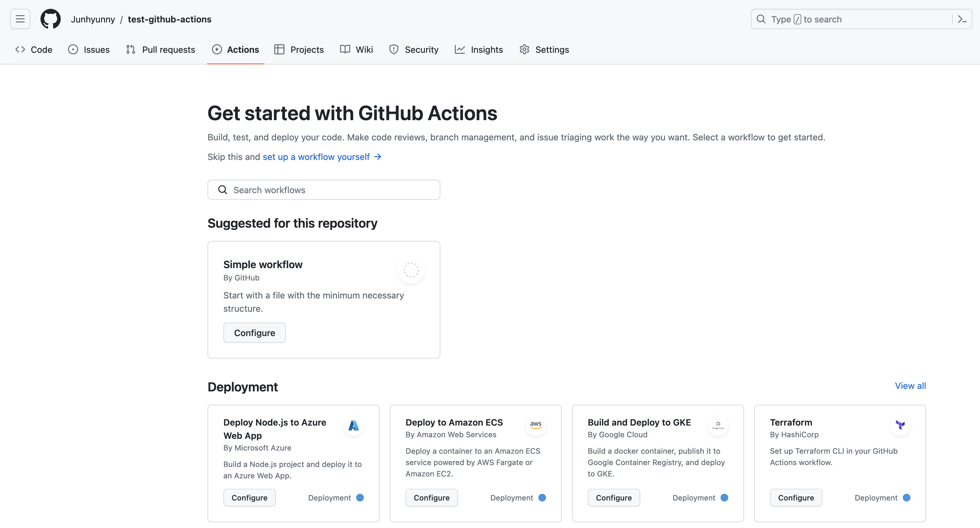Viewport: 980px width, 528px height.
Task: Click the Azure logo icon
Action: (353, 425)
